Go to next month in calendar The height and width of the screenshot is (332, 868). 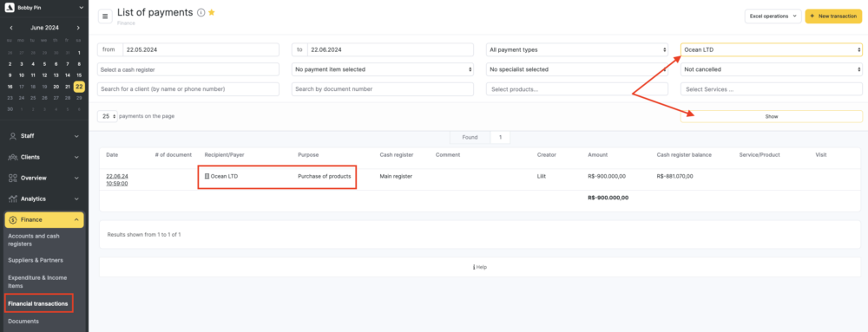[78, 28]
